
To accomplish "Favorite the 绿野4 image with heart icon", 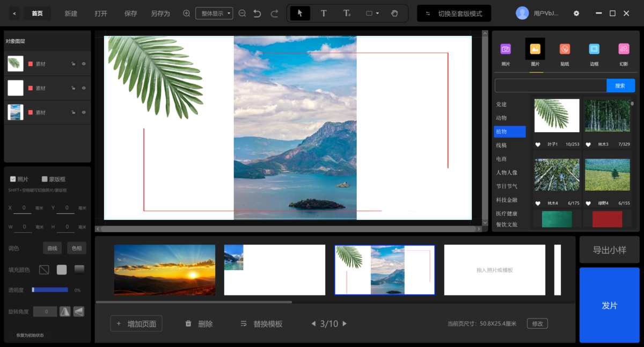I will (x=588, y=204).
